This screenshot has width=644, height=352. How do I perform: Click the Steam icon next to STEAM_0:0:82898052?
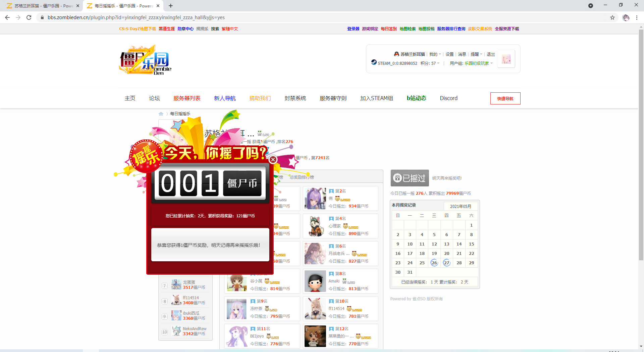click(373, 63)
